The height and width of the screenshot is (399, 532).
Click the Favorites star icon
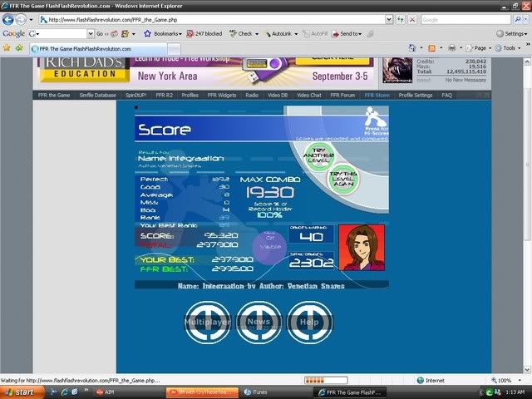[7, 48]
